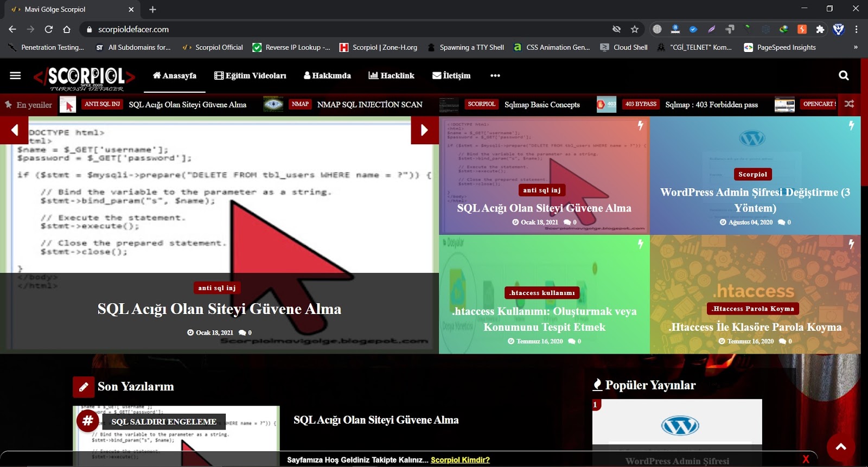Click the scroll-to-top arrow button

pos(841,447)
